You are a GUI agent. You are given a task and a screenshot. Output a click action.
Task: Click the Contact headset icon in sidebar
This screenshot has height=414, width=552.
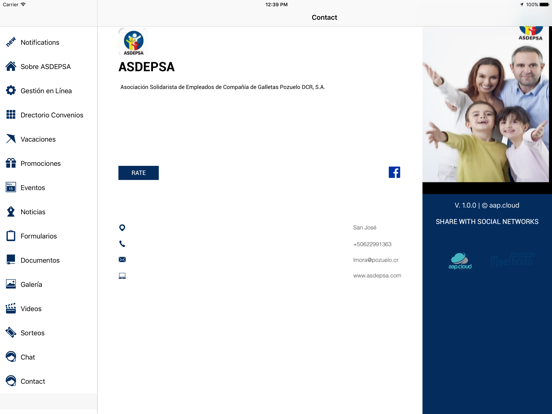(x=11, y=381)
